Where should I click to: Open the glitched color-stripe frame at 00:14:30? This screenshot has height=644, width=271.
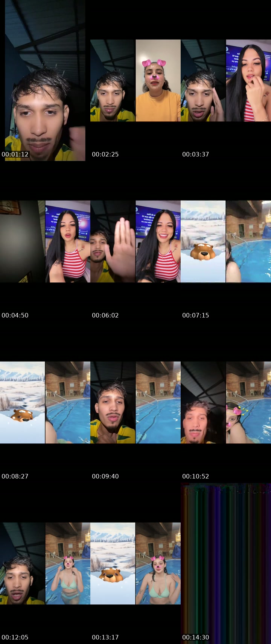226,563
